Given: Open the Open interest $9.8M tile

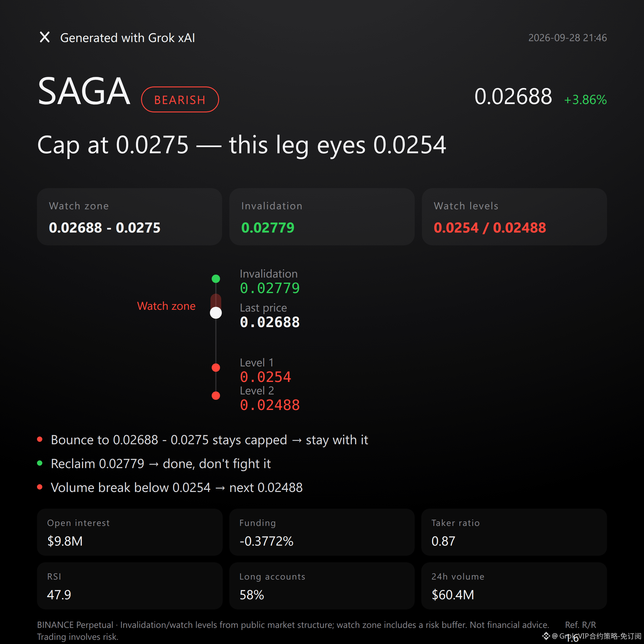Looking at the screenshot, I should tap(129, 532).
